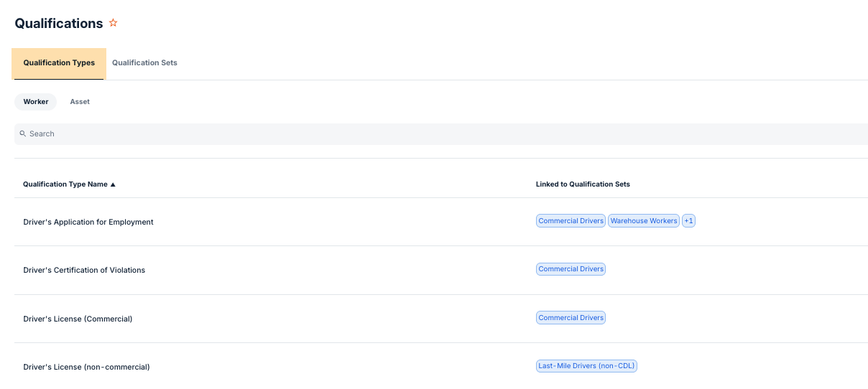Switch to the Qualification Sets tab
The width and height of the screenshot is (868, 389).
pos(144,63)
